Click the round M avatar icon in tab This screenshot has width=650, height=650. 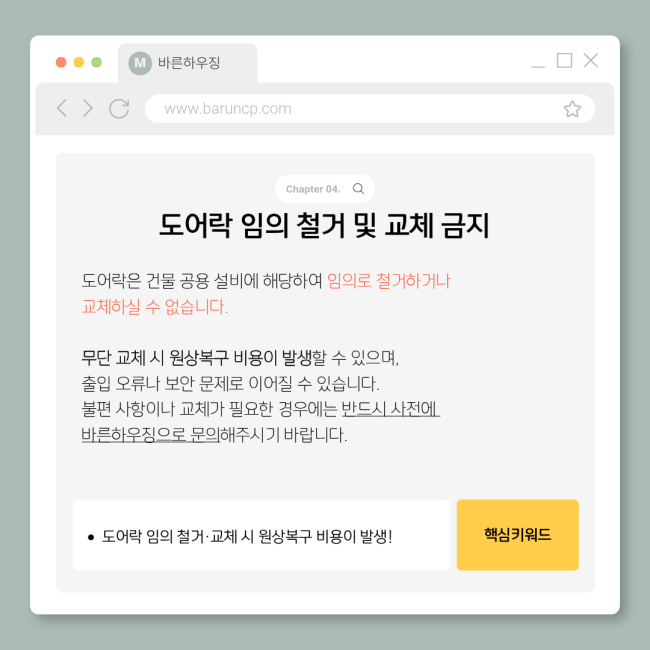[140, 63]
